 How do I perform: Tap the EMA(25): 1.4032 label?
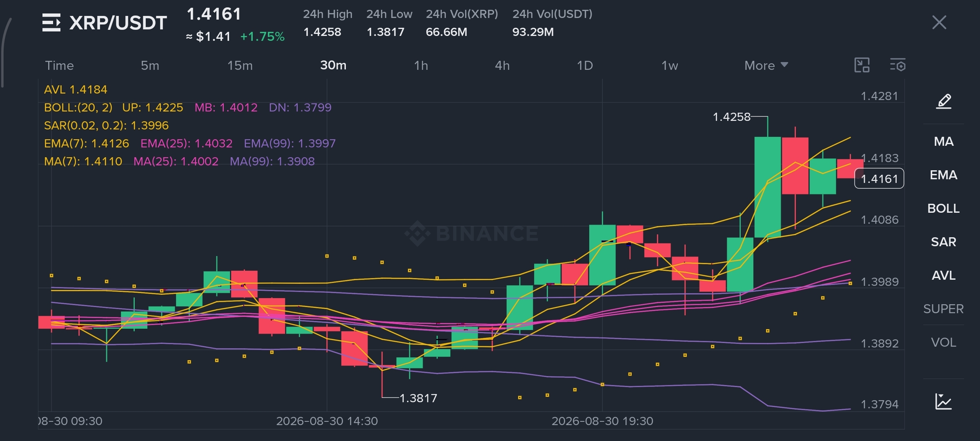[x=187, y=143]
